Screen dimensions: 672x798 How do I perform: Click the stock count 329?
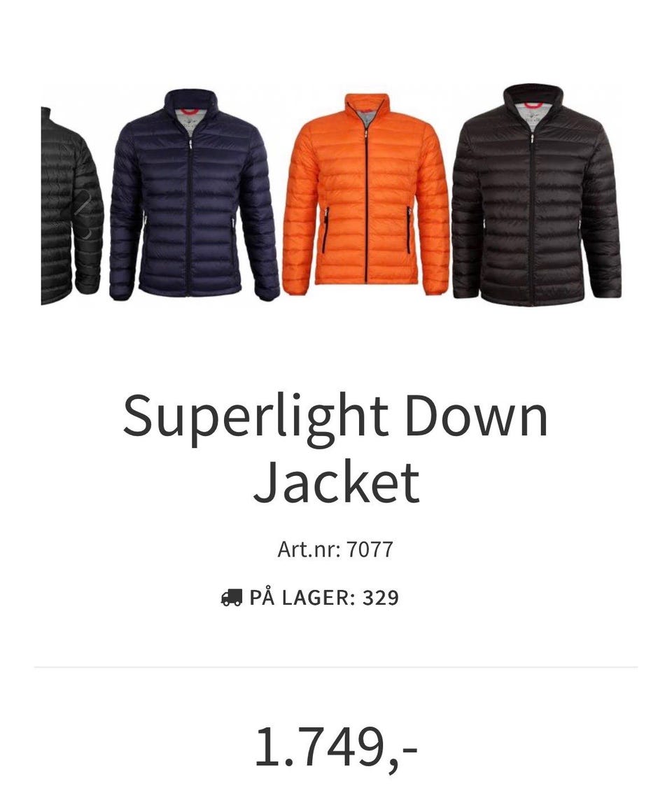coord(380,598)
